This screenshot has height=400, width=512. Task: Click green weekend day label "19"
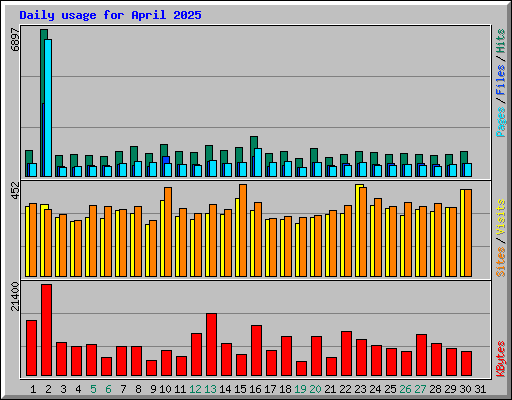point(300,389)
